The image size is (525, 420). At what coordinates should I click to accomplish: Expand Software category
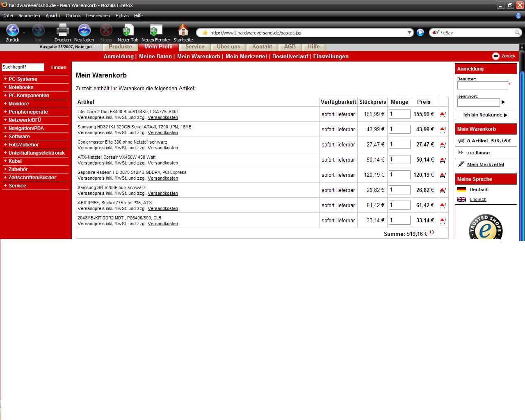click(x=19, y=137)
